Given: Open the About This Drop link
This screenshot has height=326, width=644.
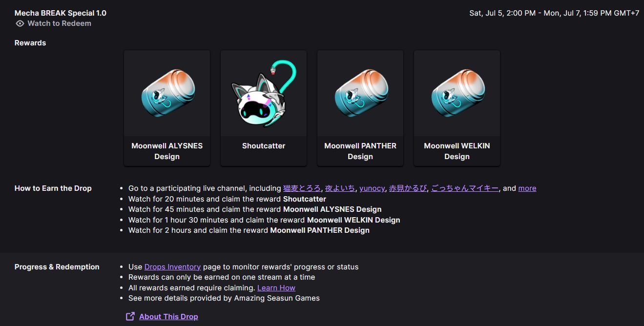Looking at the screenshot, I should point(168,317).
